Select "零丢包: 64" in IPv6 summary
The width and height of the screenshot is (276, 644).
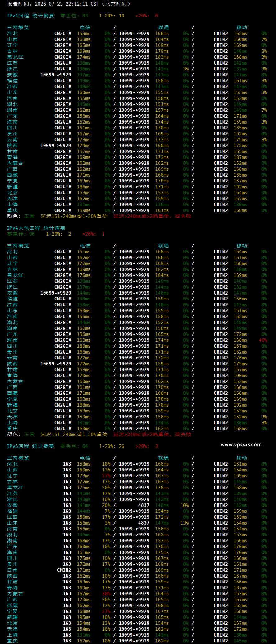click(74, 446)
